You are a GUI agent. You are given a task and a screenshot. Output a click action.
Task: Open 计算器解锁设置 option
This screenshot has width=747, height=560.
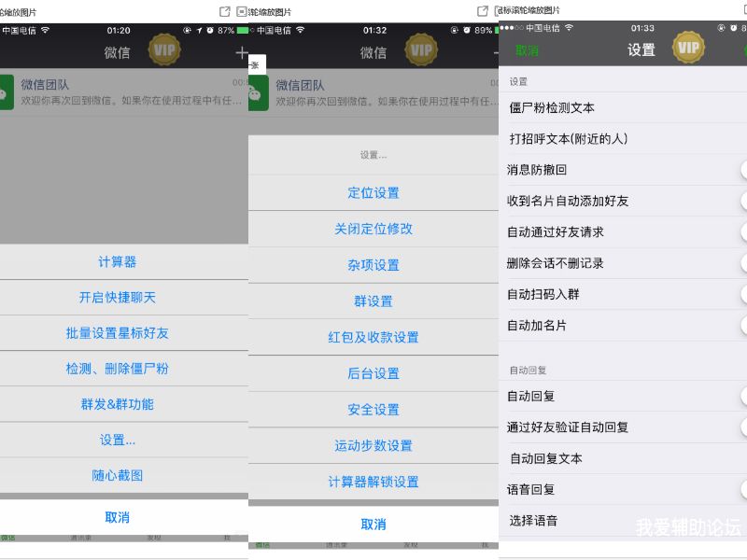[x=373, y=482]
